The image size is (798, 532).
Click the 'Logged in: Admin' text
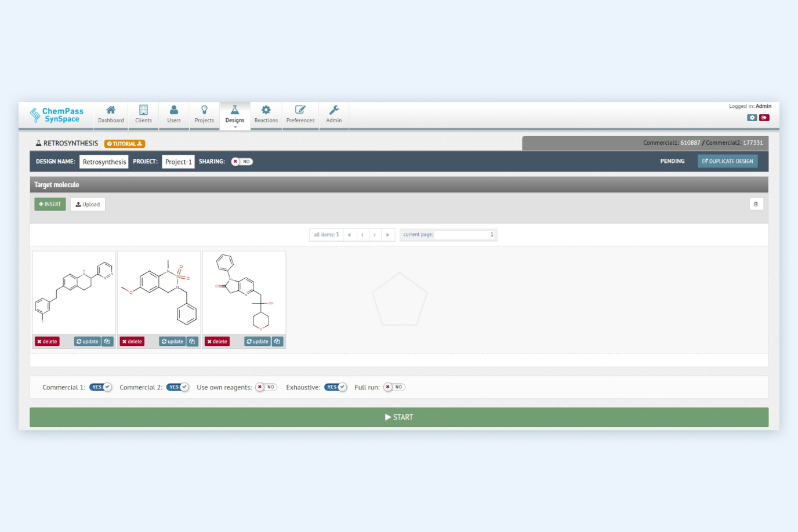[750, 106]
